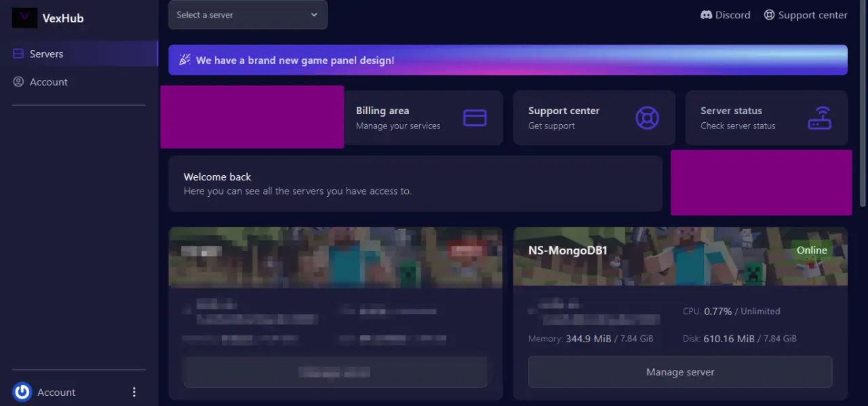Click the CPU 0.77% usage value
This screenshot has height=406, width=868.
[718, 311]
